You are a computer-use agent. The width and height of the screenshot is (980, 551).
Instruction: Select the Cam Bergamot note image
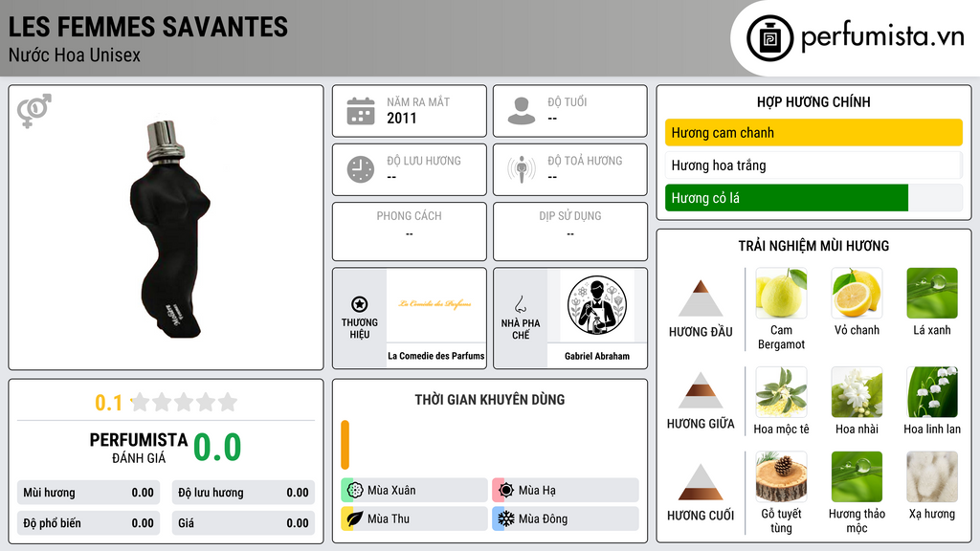[781, 293]
